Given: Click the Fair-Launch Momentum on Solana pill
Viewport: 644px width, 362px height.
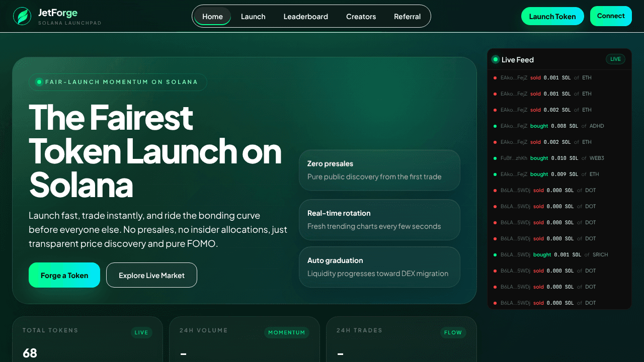Looking at the screenshot, I should 118,82.
